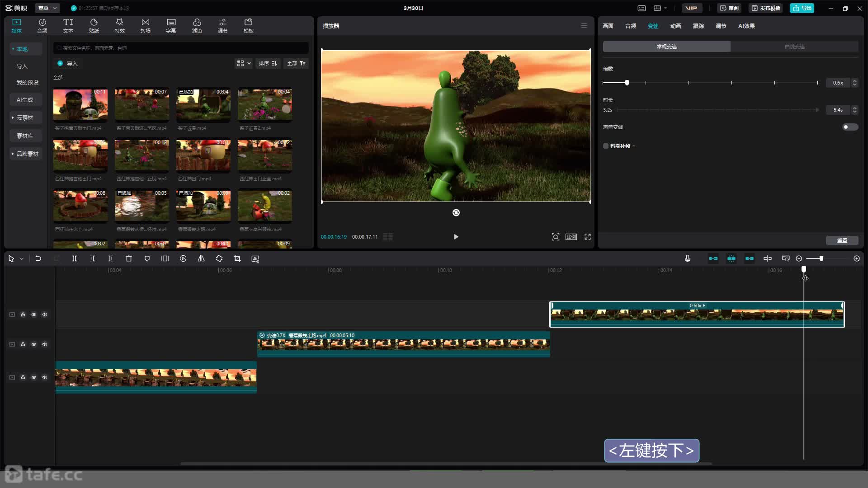
Task: Mute the middle video track
Action: tap(45, 344)
